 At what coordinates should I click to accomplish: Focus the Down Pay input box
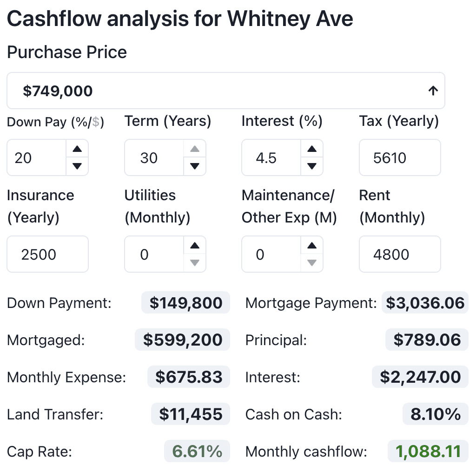[x=36, y=158]
